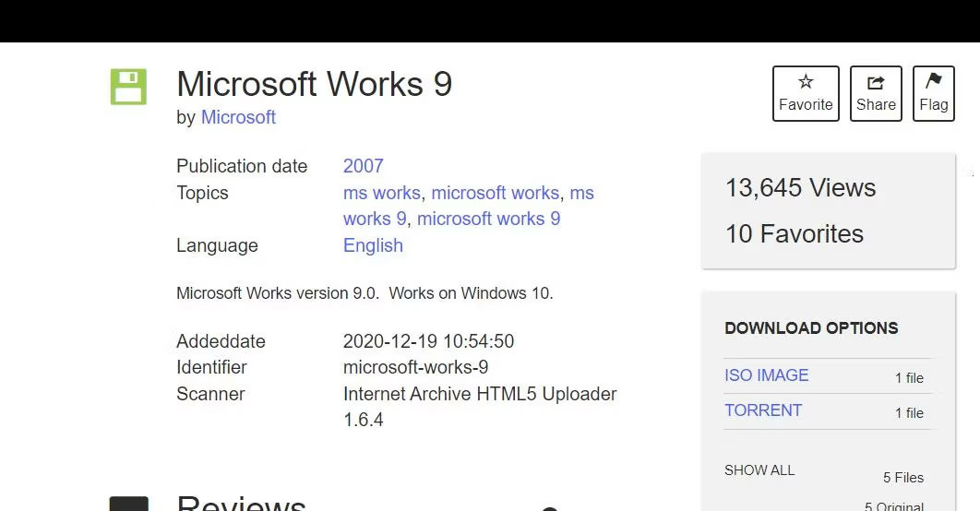Click the Microsoft Works 9 title heading
The height and width of the screenshot is (511, 980).
(x=314, y=84)
